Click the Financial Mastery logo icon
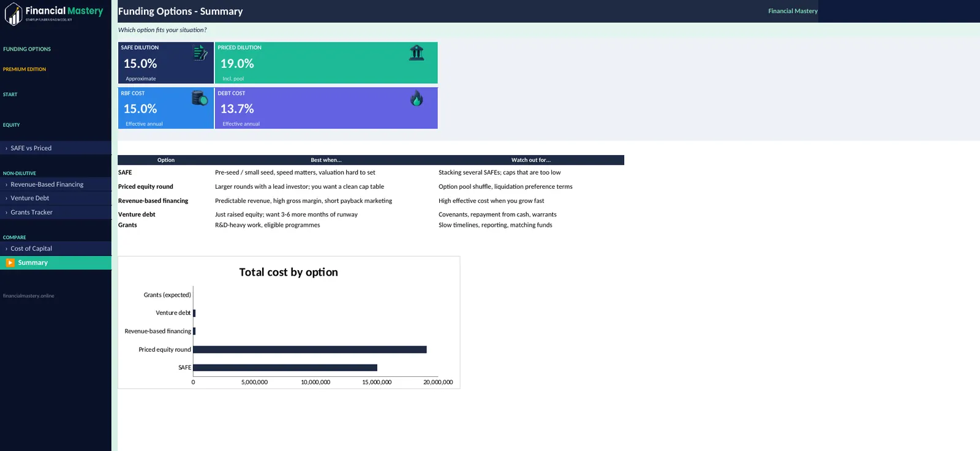Image resolution: width=980 pixels, height=451 pixels. (x=13, y=14)
